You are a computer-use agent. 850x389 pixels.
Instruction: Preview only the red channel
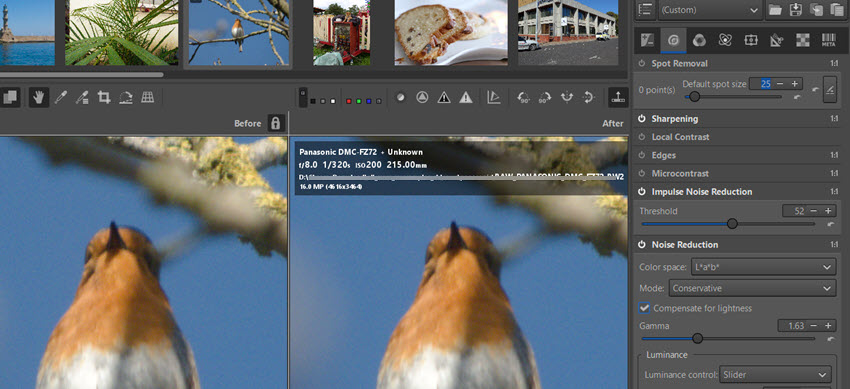click(349, 101)
